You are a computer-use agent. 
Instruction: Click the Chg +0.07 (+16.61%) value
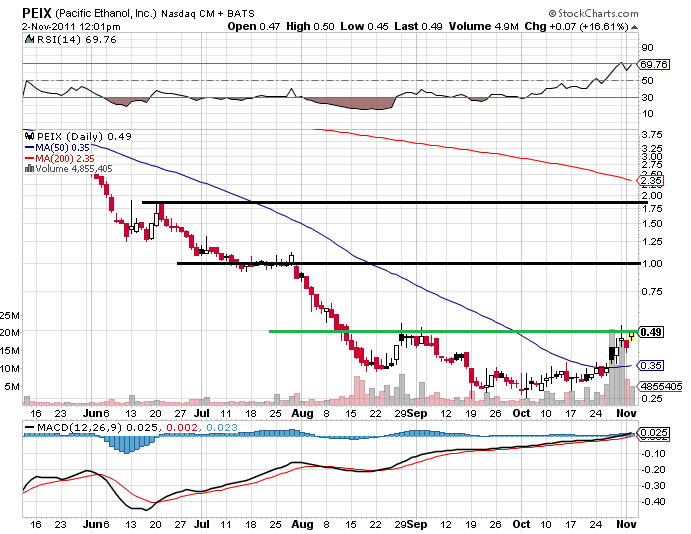pyautogui.click(x=576, y=26)
